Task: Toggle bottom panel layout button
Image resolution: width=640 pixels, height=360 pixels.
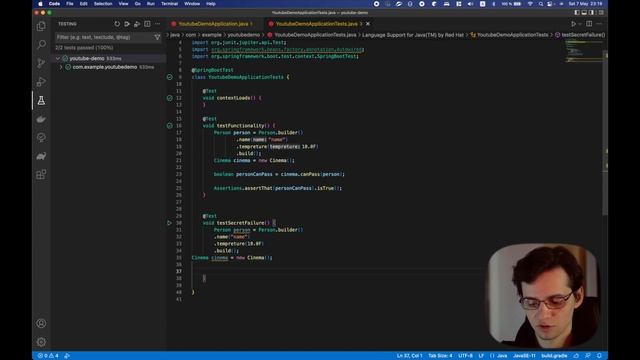Action: 584,13
